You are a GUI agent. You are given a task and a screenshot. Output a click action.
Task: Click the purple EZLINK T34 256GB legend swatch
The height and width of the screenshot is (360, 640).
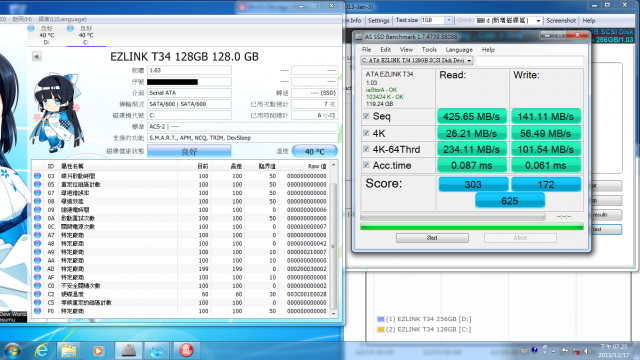[x=381, y=319]
